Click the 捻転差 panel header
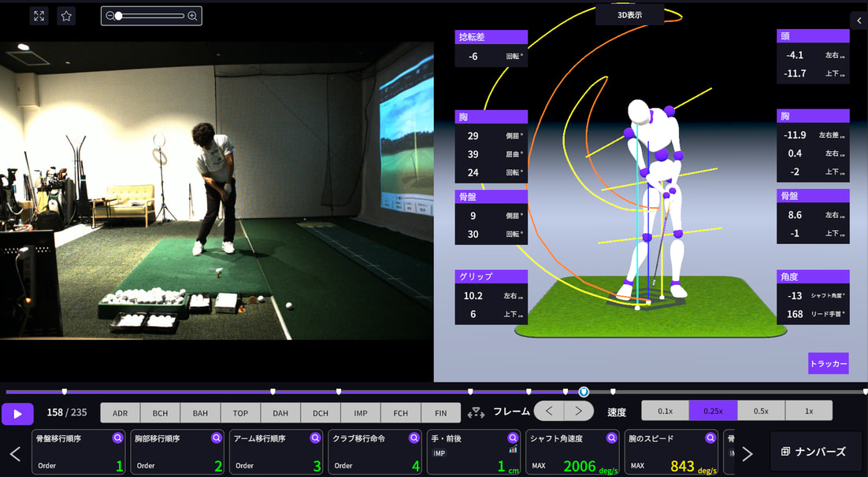The image size is (868, 477). (x=491, y=37)
